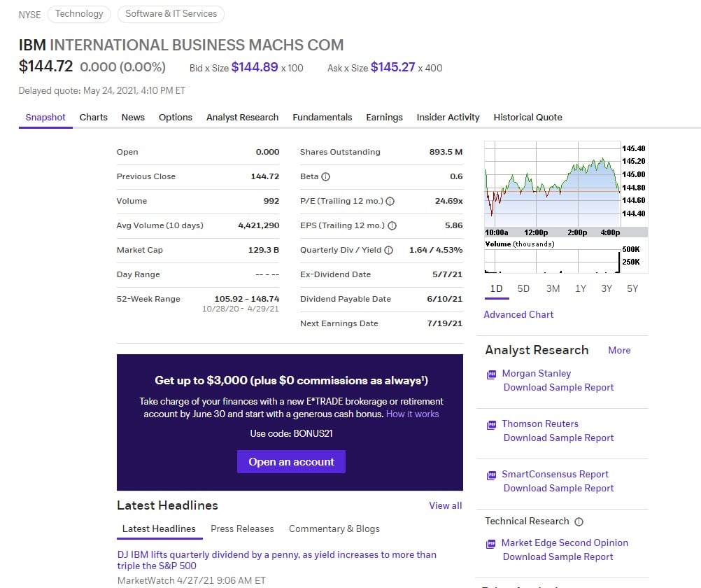Click the Volume (thousands) chart panel
Image resolution: width=701 pixels, height=588 pixels.
tap(552, 261)
